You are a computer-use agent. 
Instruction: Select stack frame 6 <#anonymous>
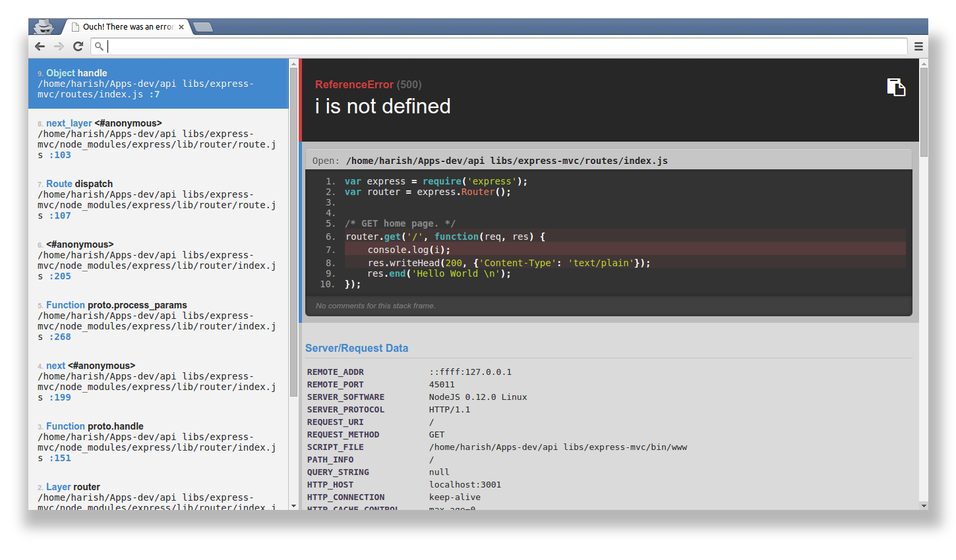coord(158,260)
